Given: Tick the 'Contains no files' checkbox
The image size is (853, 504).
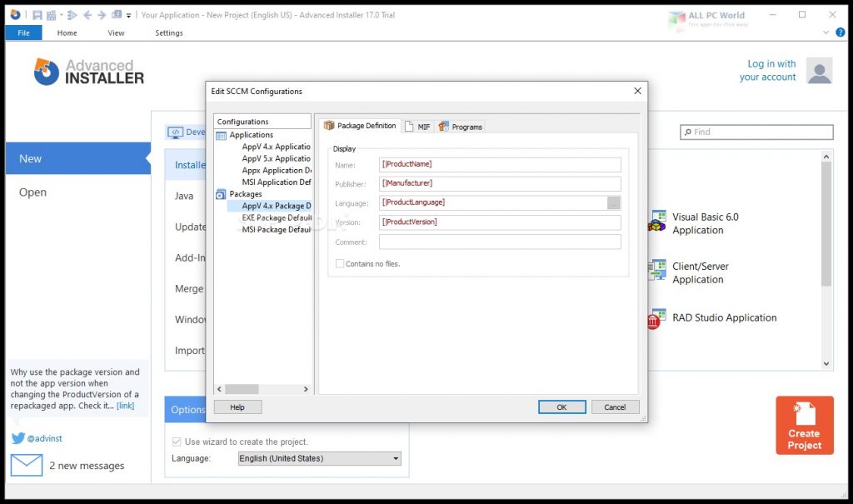Looking at the screenshot, I should coord(340,263).
